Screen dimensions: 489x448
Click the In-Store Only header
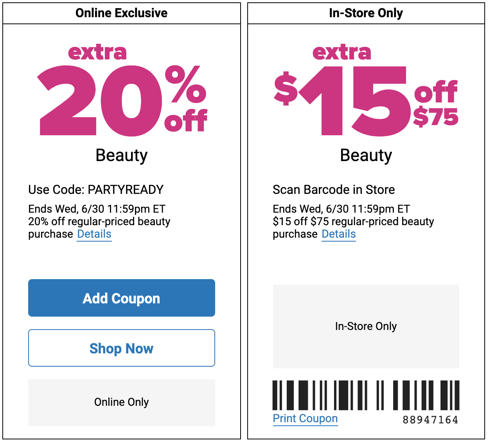coord(366,13)
